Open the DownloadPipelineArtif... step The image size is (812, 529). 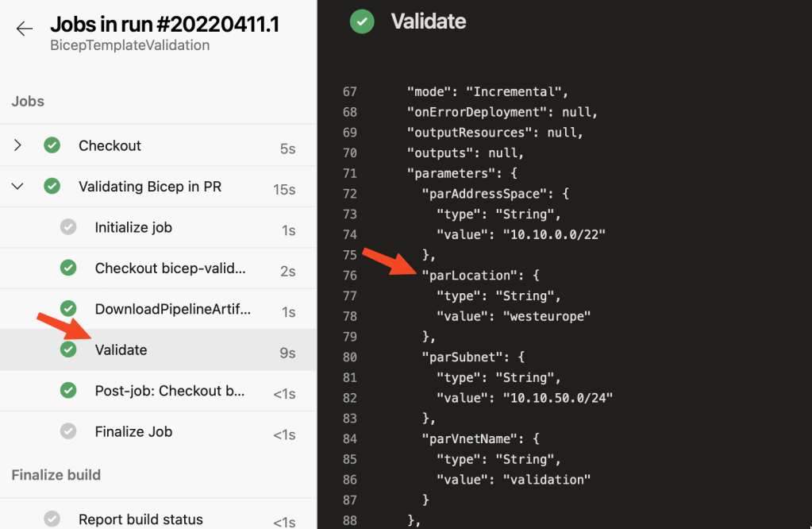(172, 309)
